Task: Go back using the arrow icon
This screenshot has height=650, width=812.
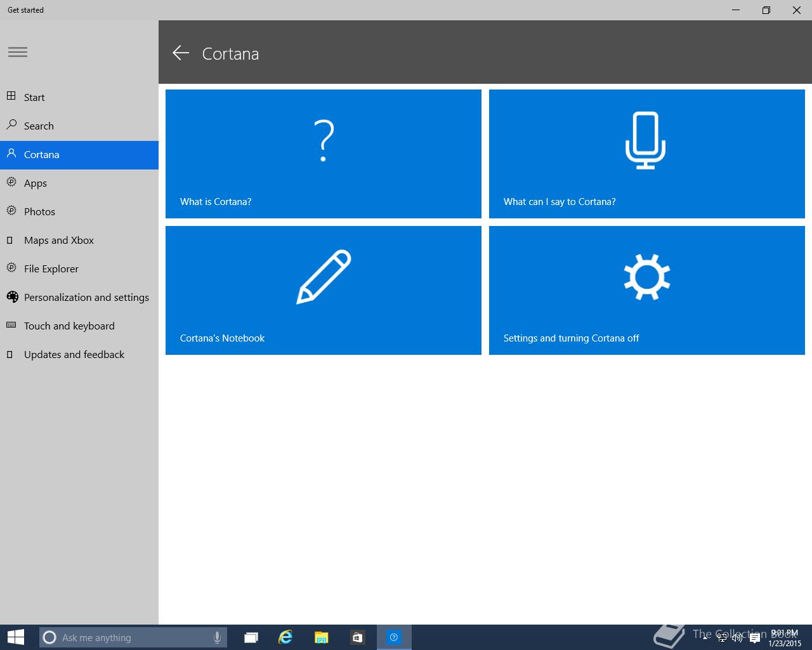Action: [x=181, y=53]
